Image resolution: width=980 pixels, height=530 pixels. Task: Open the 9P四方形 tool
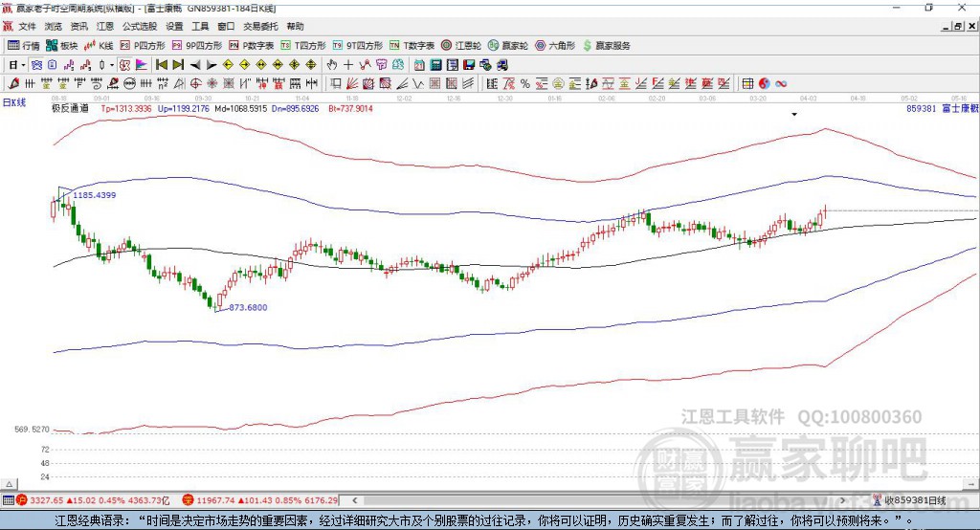coord(197,46)
